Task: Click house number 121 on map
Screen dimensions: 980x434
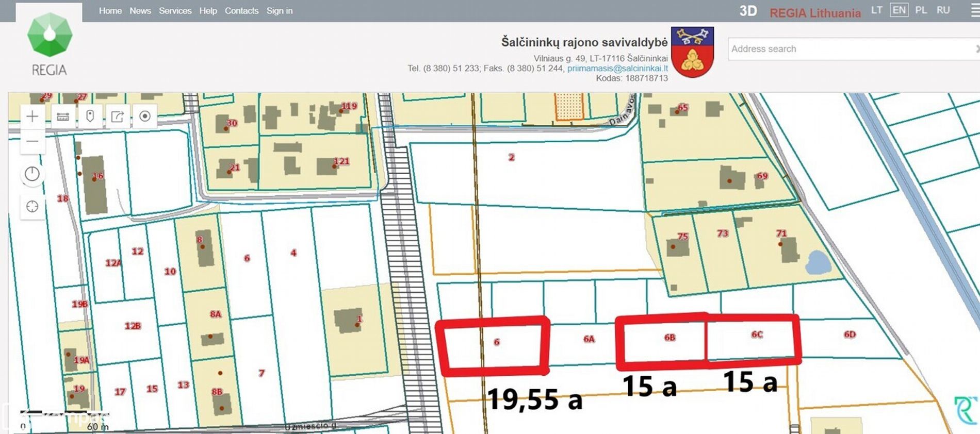Action: point(341,161)
